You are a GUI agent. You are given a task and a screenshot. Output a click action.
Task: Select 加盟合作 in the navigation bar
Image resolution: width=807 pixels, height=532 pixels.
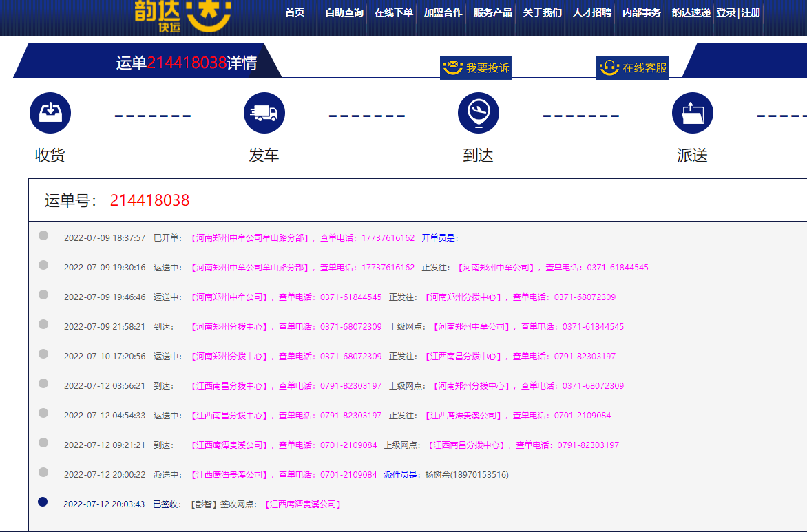click(443, 12)
